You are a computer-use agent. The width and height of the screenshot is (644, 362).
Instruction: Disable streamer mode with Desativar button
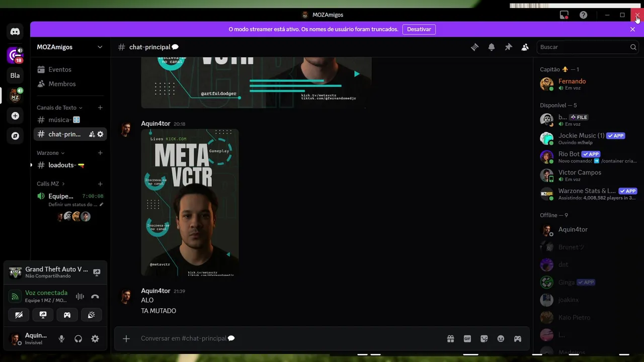click(419, 29)
